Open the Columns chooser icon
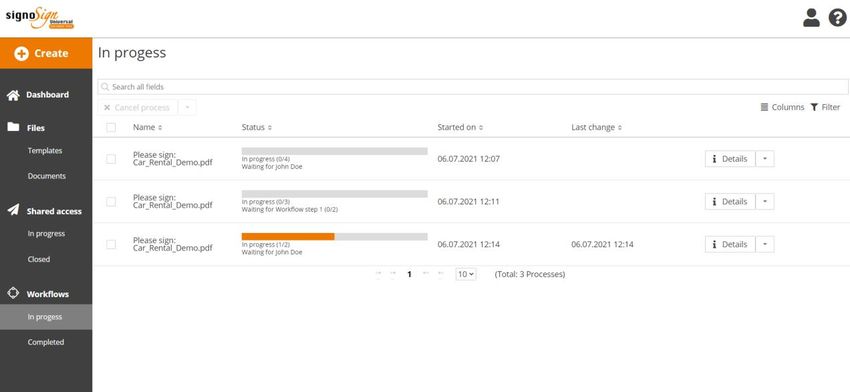This screenshot has height=392, width=850. click(x=764, y=107)
